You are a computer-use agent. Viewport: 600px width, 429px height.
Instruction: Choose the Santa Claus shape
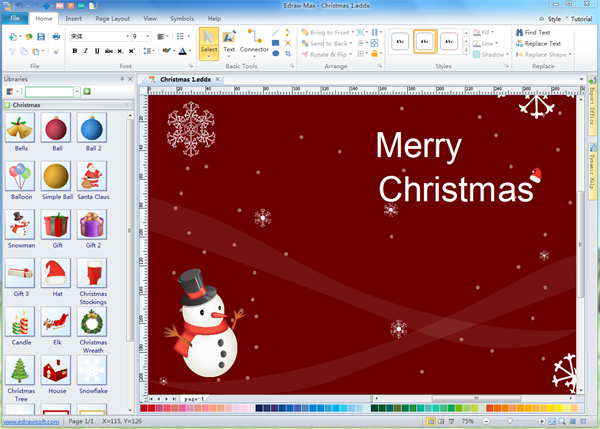92,176
